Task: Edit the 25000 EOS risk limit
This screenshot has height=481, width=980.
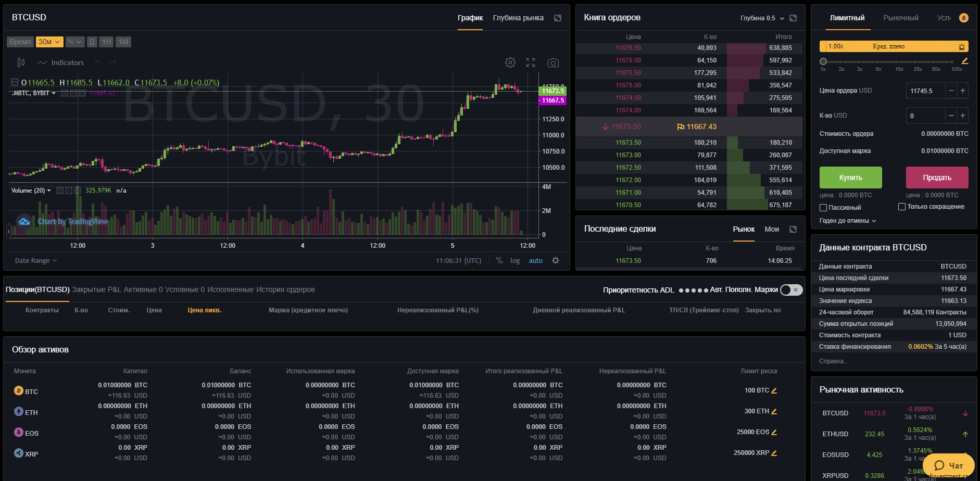Action: coord(774,432)
